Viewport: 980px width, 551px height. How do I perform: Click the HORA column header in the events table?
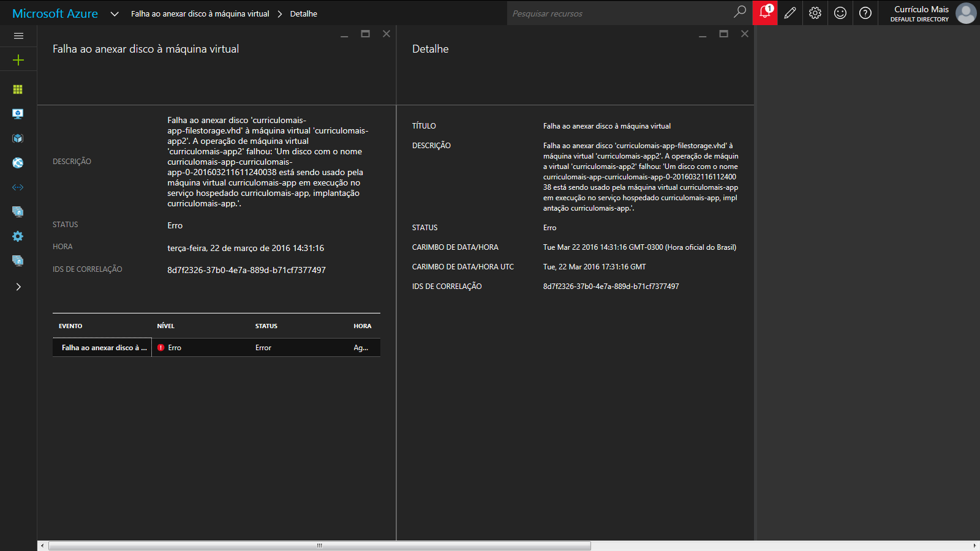point(363,326)
